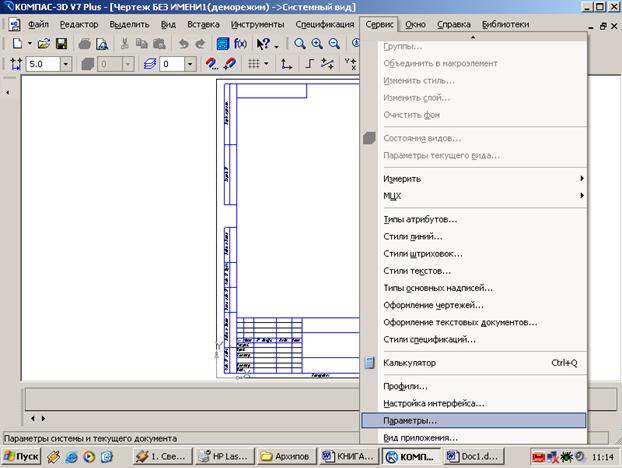The image size is (622, 468).
Task: Open the Файл menu
Action: [38, 23]
